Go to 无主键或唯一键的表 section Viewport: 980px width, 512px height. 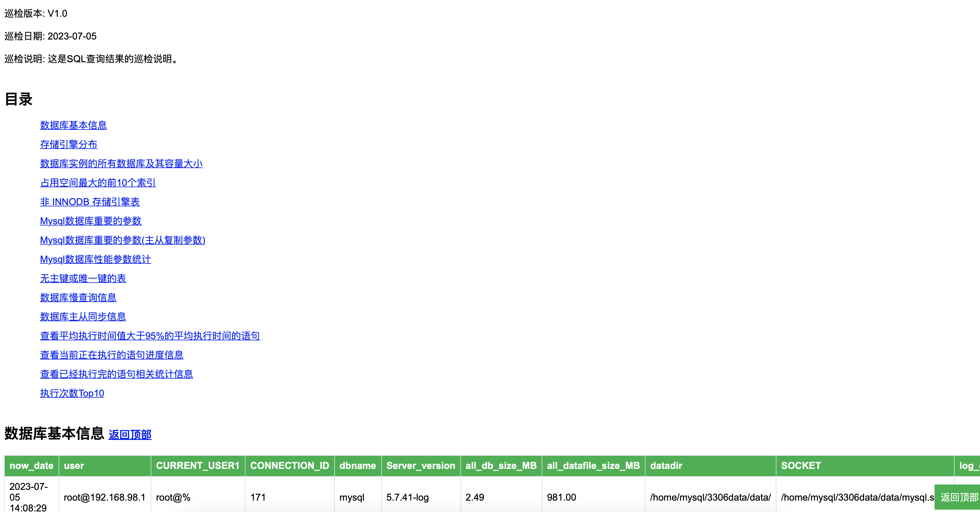click(x=83, y=278)
